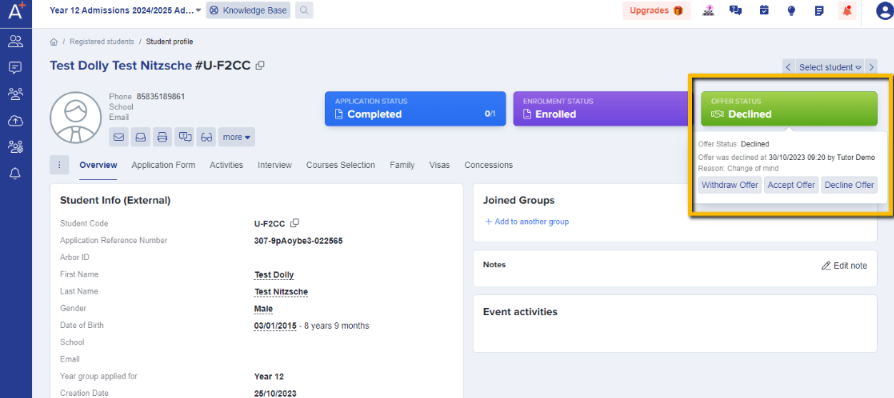Open the three-dot tab options menu

point(59,164)
